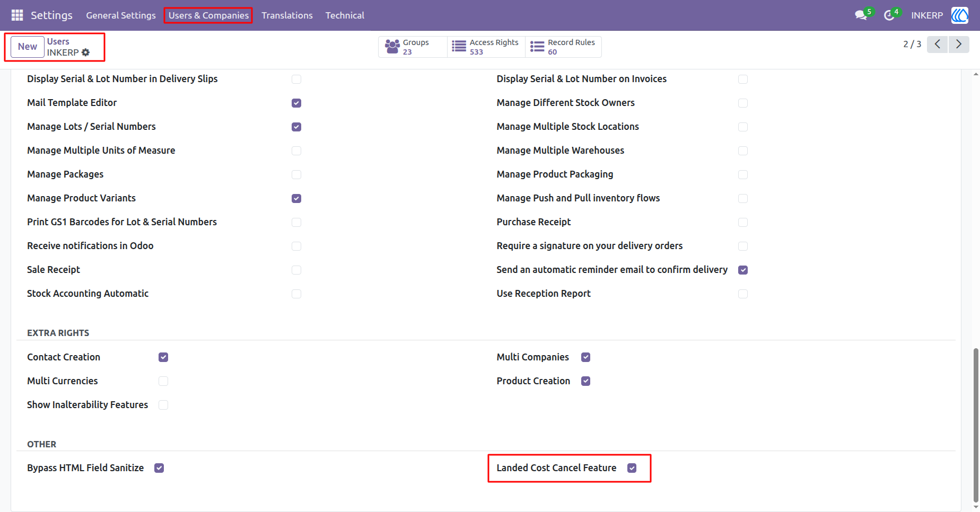Enable Use Reception Report checkbox

(x=743, y=294)
